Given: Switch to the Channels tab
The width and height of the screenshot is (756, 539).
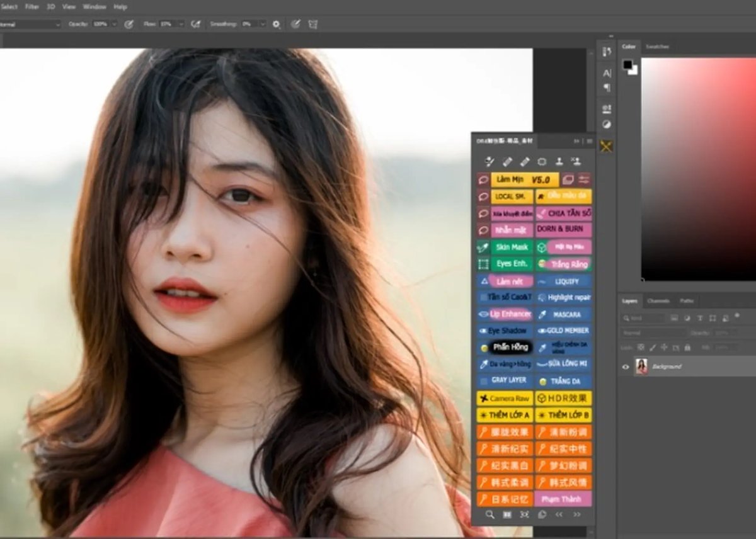Looking at the screenshot, I should tap(658, 301).
